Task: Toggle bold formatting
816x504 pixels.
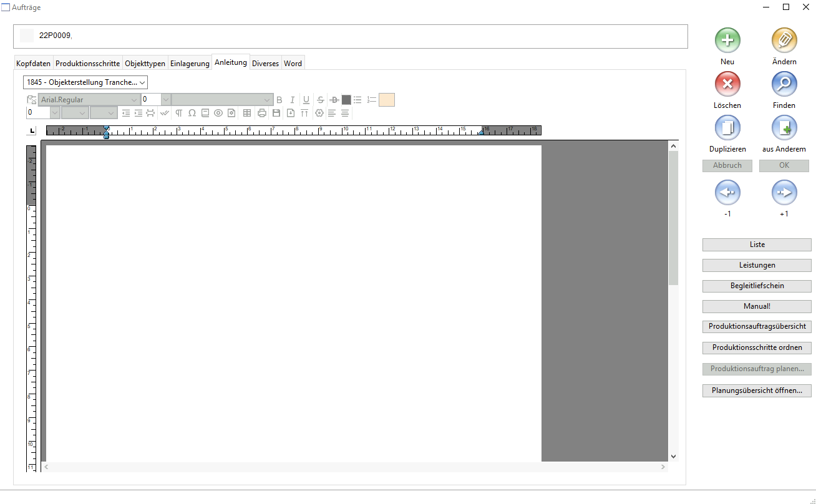Action: coord(279,100)
